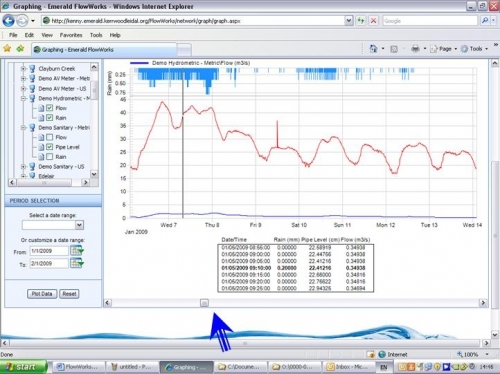Click the Demo Sanitary - US station icon
The width and height of the screenshot is (500, 374).
point(32,166)
